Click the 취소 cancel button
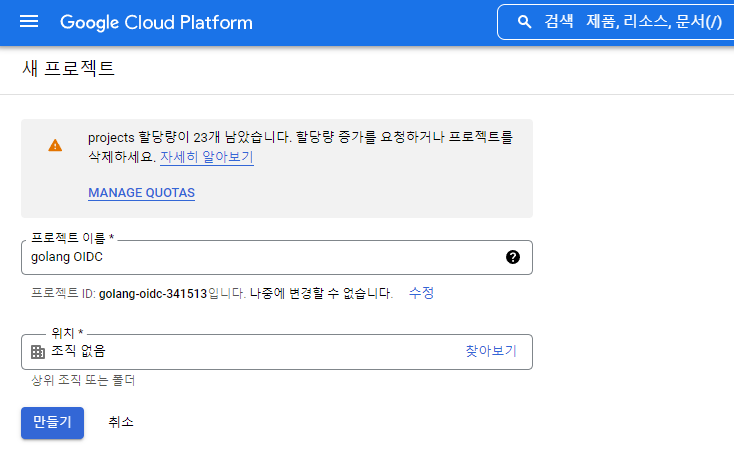This screenshot has width=734, height=450. click(x=121, y=422)
